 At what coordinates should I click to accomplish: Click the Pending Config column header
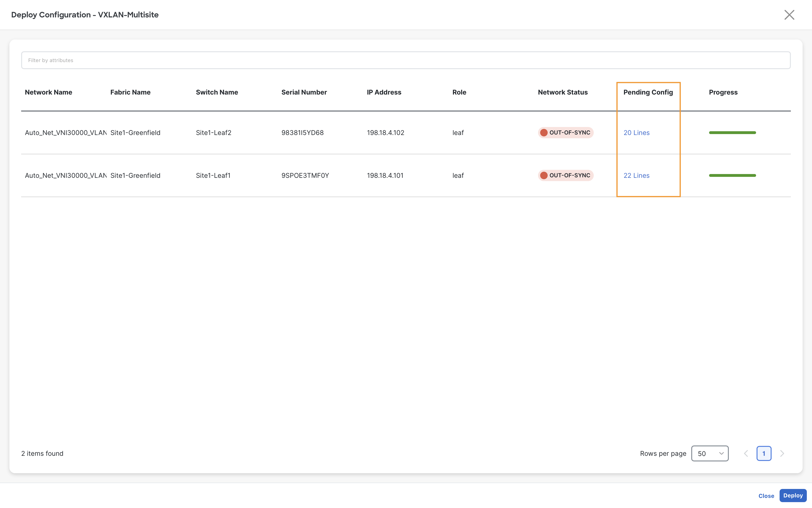coord(648,92)
